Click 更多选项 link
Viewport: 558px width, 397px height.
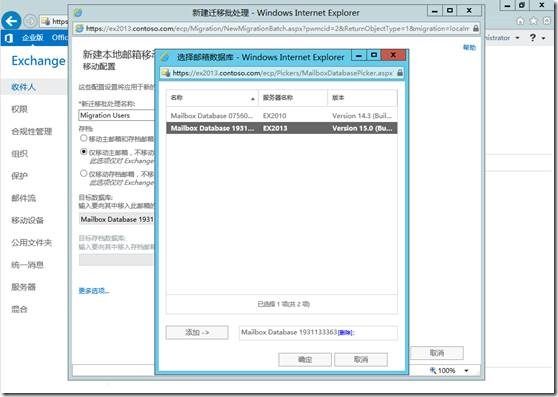pyautogui.click(x=94, y=291)
